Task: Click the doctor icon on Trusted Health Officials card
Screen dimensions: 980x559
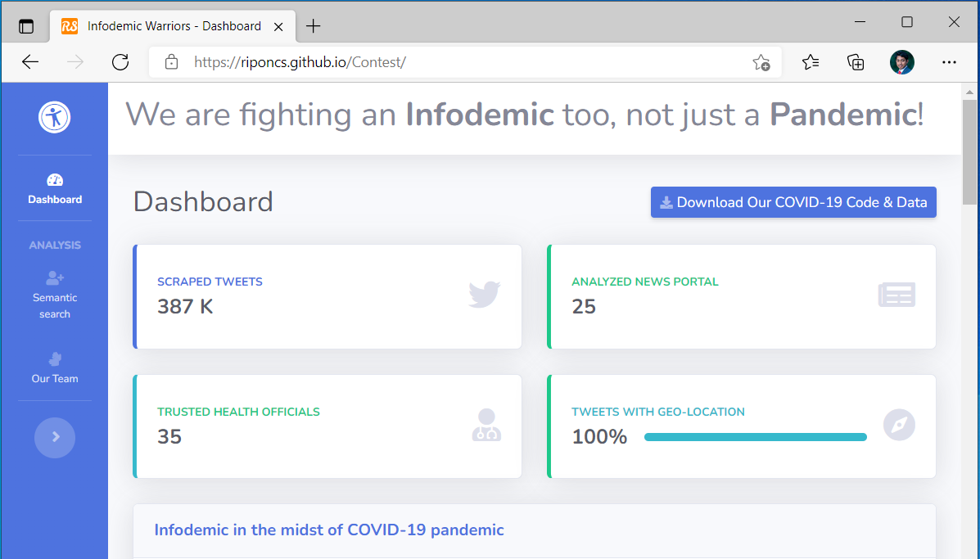Action: (485, 424)
